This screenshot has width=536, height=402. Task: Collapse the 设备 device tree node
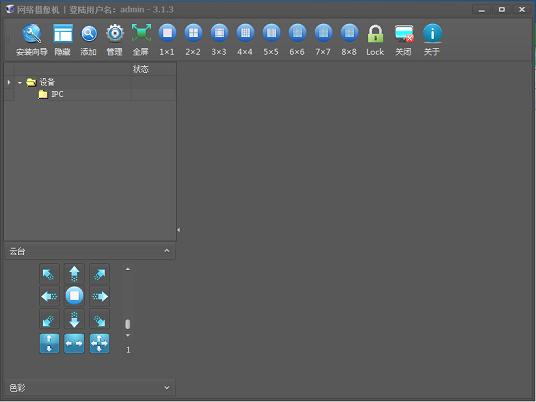point(20,82)
